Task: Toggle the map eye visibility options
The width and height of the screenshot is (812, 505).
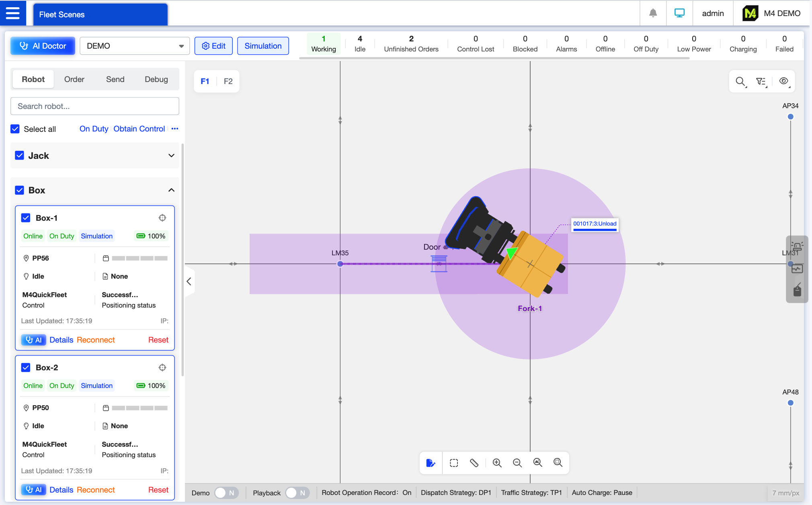Action: (783, 82)
